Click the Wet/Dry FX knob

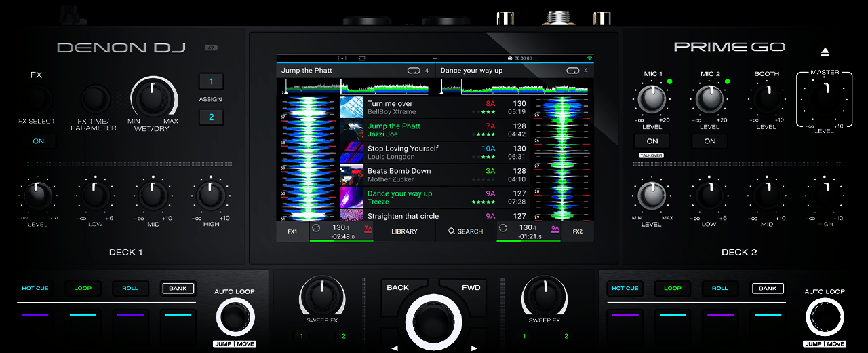tap(152, 99)
